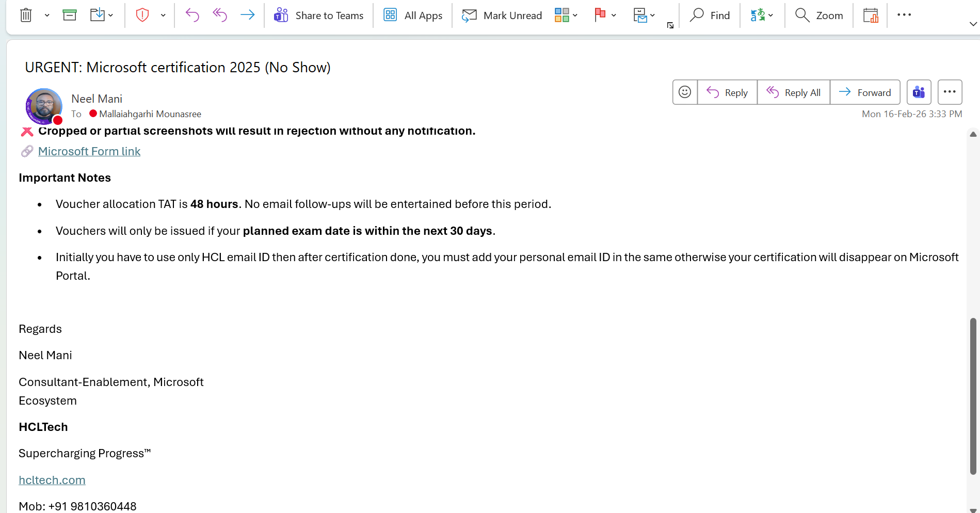Click the HCLTech signature text

pyautogui.click(x=43, y=427)
